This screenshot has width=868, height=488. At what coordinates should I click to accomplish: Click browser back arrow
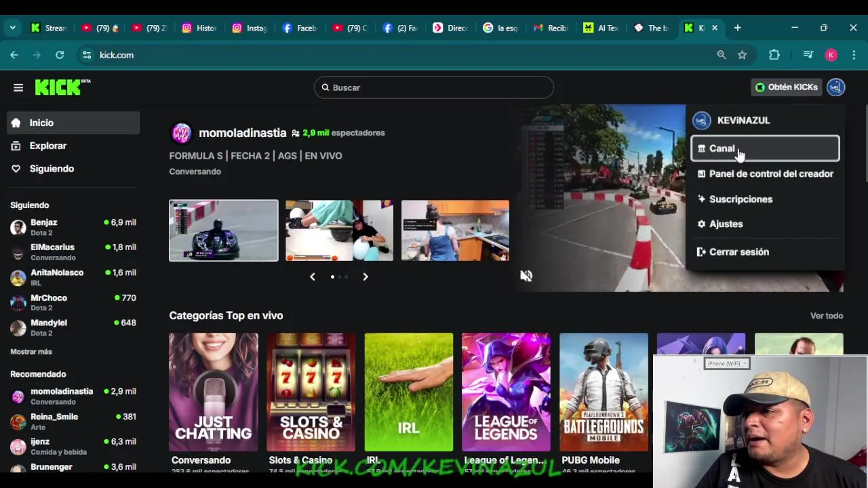point(14,55)
